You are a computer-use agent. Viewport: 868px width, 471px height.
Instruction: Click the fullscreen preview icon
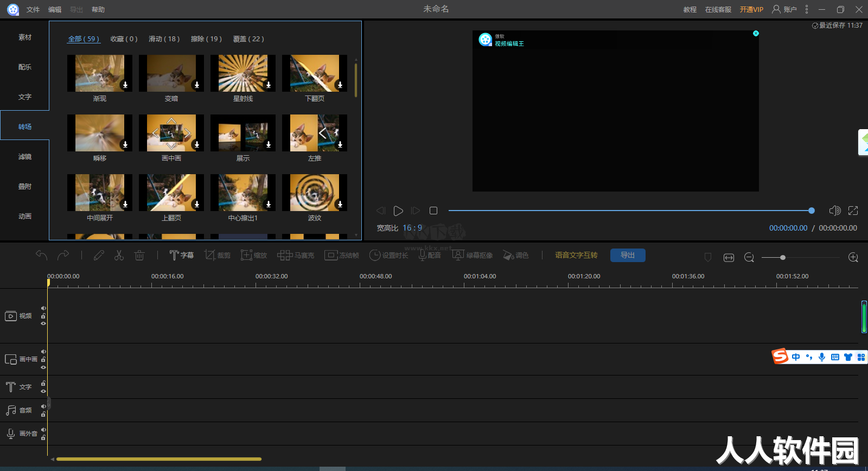(x=853, y=211)
